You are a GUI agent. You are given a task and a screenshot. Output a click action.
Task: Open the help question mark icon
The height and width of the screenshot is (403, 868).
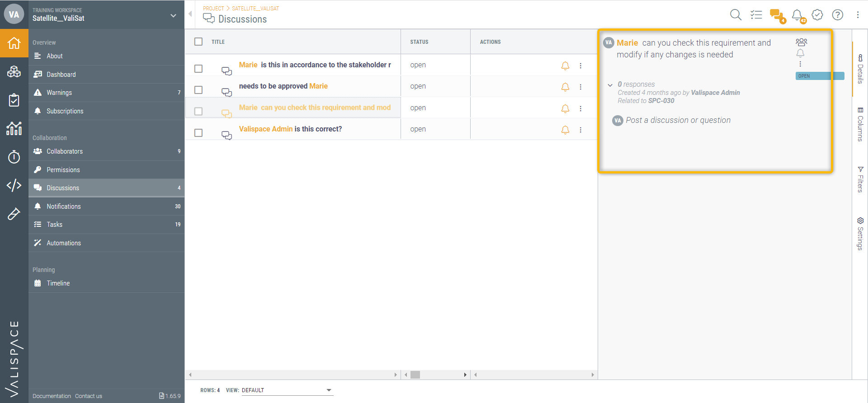838,15
